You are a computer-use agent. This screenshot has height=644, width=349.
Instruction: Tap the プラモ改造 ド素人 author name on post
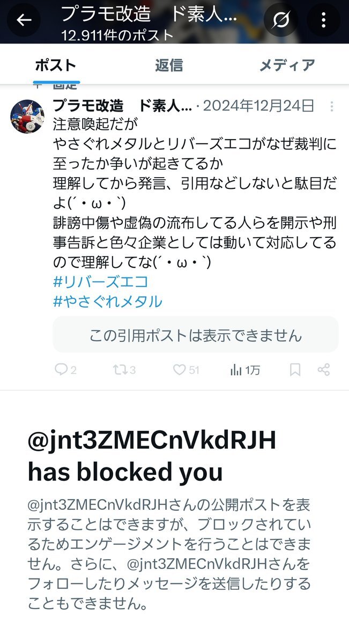[x=122, y=106]
